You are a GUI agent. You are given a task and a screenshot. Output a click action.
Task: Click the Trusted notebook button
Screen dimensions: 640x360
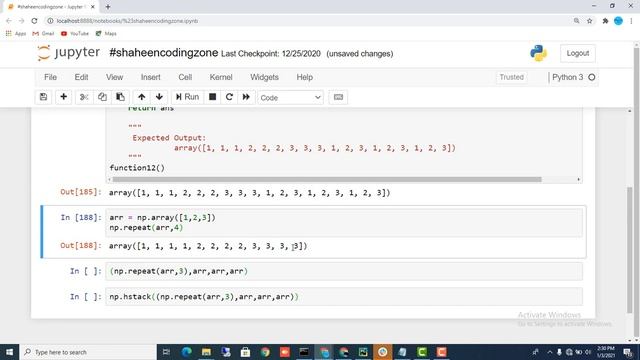(511, 77)
